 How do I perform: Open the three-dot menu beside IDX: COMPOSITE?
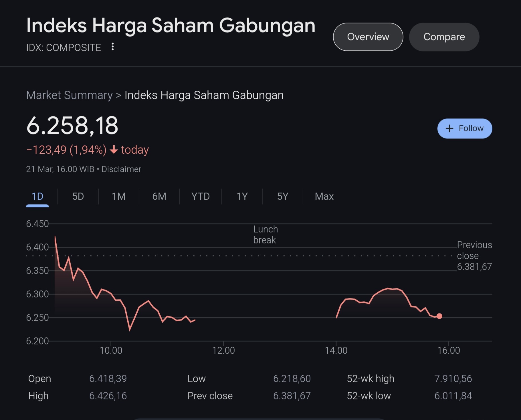click(113, 47)
